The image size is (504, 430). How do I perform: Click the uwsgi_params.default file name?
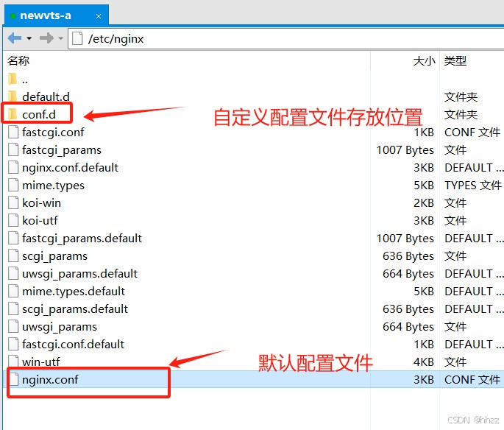click(x=79, y=274)
